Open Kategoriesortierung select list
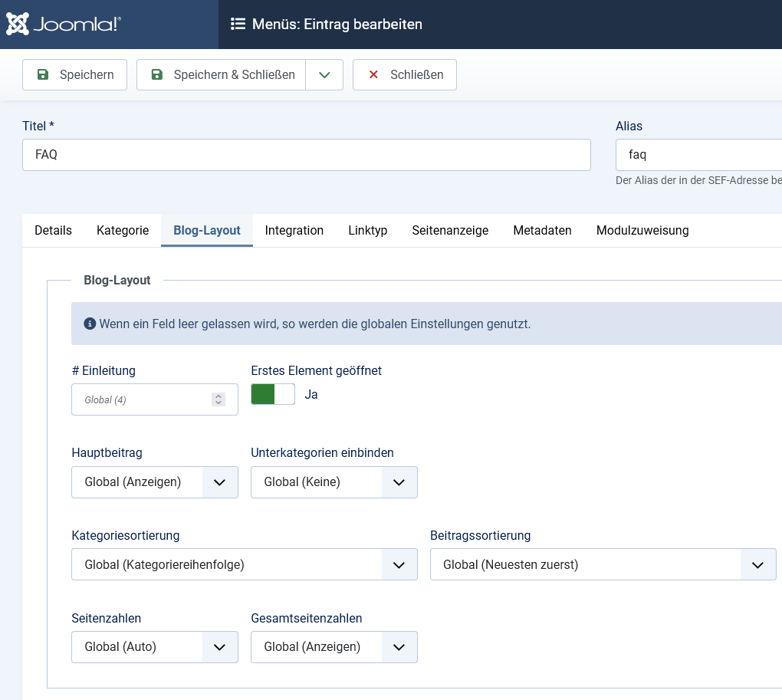 click(x=244, y=565)
